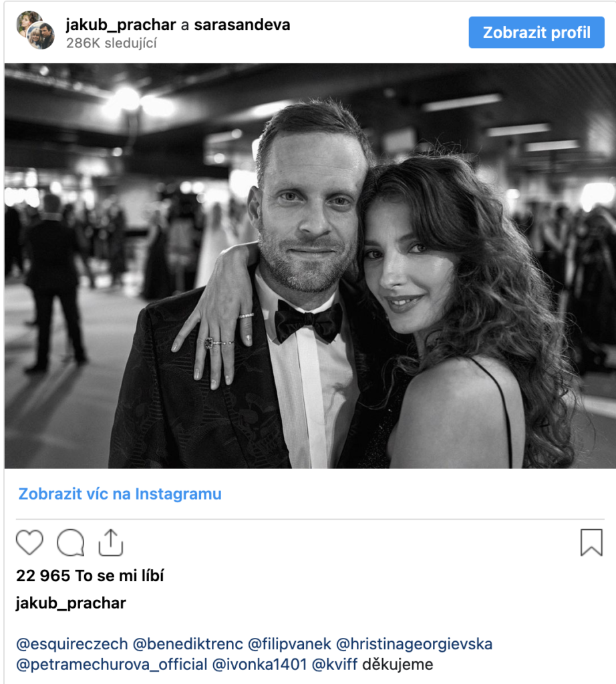Go to the @petramechurova_official profile
The height and width of the screenshot is (684, 616).
coord(112,665)
